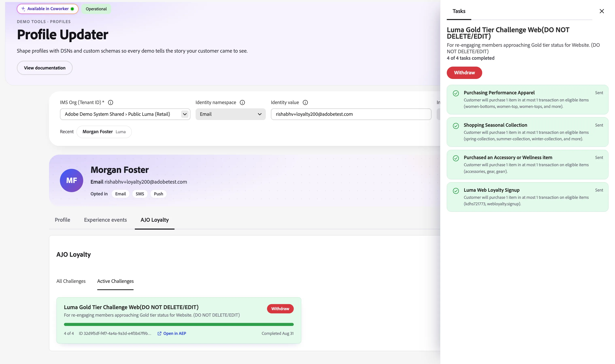This screenshot has height=364, width=615.
Task: Click into the Identity value input field
Action: [351, 114]
